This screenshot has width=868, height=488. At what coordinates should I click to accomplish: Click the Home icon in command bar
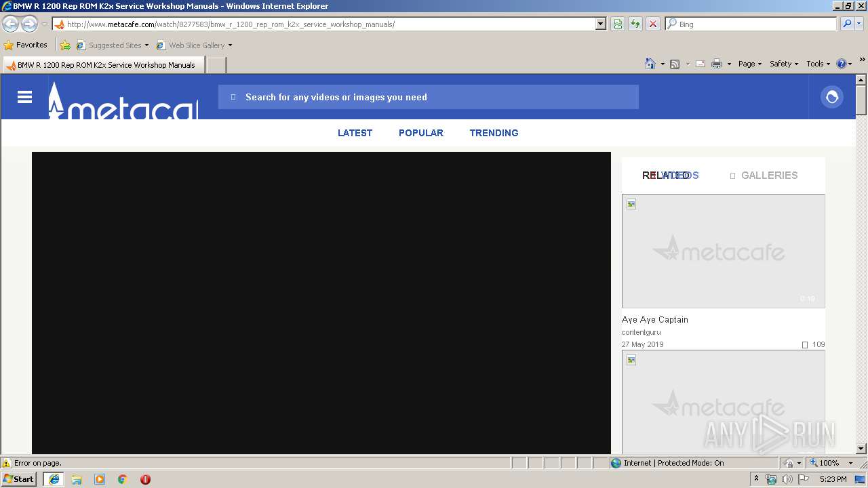point(650,64)
